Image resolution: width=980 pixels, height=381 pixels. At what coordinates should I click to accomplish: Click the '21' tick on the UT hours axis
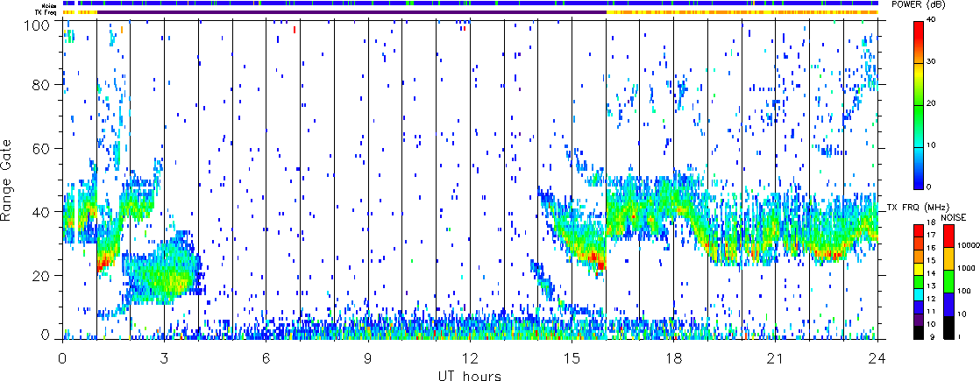776,358
